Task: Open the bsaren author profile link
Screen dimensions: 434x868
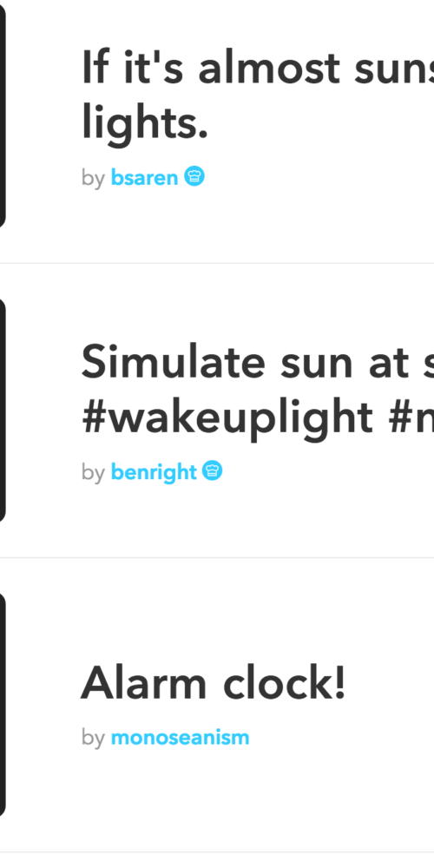Action: click(x=144, y=178)
